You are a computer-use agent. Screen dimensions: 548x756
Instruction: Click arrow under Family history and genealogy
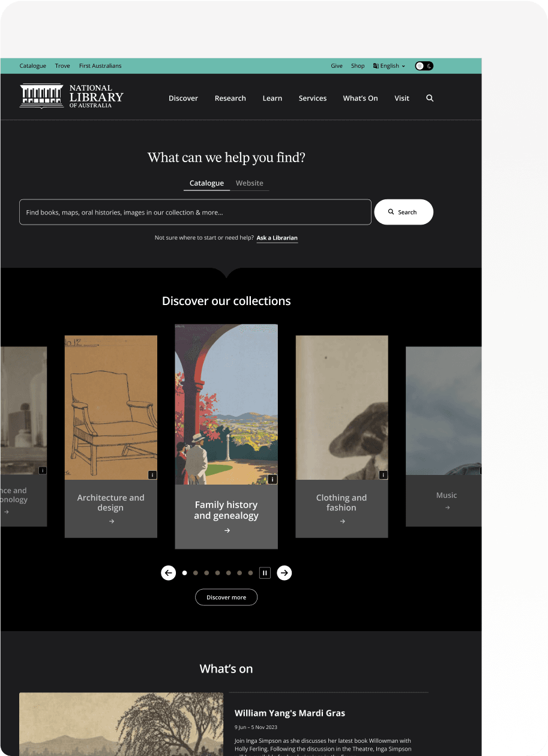227,531
